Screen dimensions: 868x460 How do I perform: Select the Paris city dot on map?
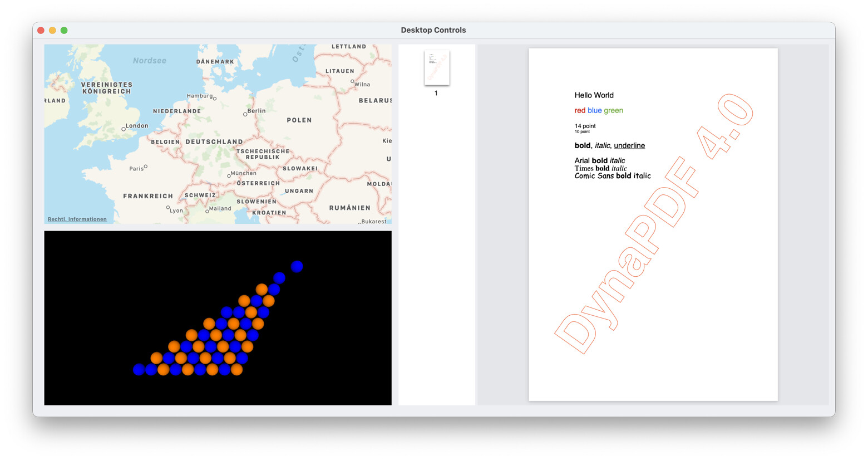click(146, 166)
